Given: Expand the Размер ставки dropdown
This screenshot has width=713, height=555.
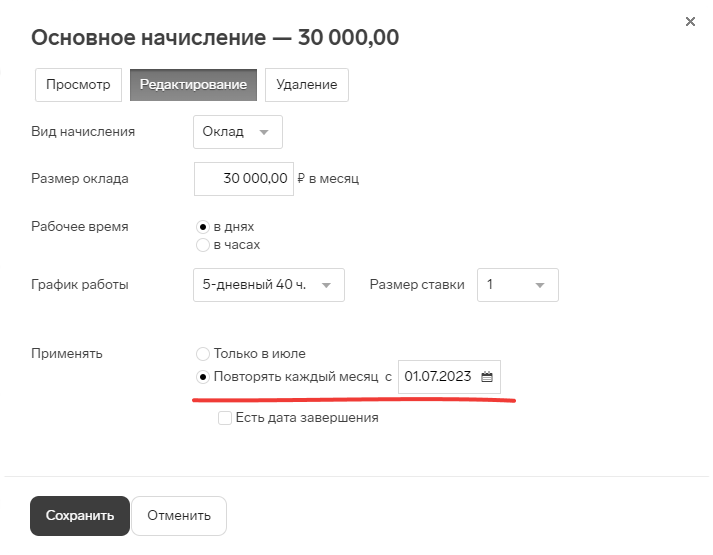Looking at the screenshot, I should pyautogui.click(x=517, y=285).
